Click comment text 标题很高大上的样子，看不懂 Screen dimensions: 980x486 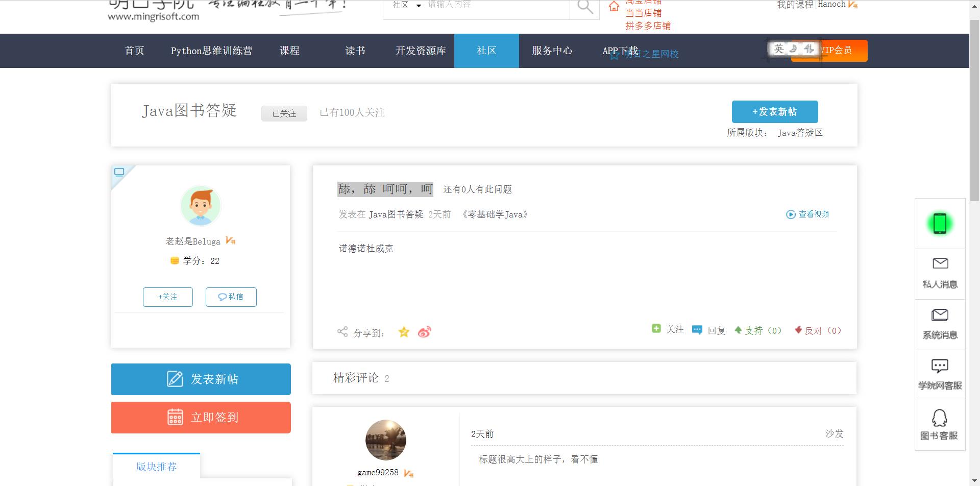[x=538, y=459]
